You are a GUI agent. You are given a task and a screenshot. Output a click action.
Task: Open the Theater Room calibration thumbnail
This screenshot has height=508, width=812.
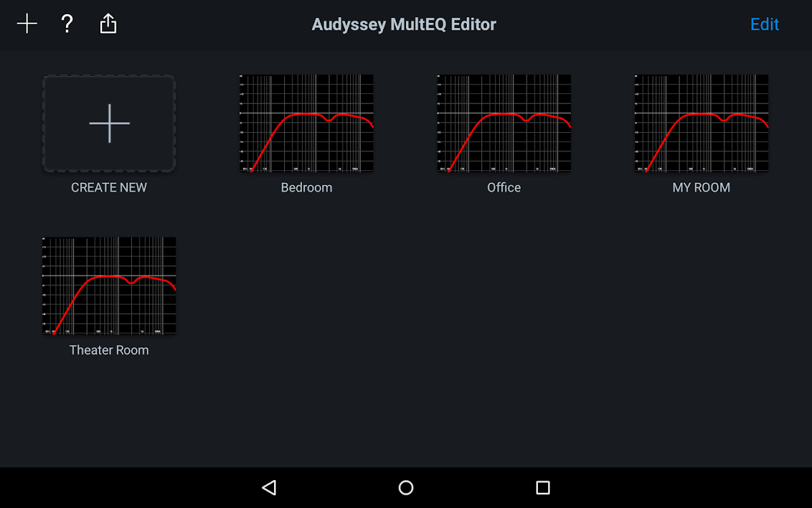[x=109, y=286]
